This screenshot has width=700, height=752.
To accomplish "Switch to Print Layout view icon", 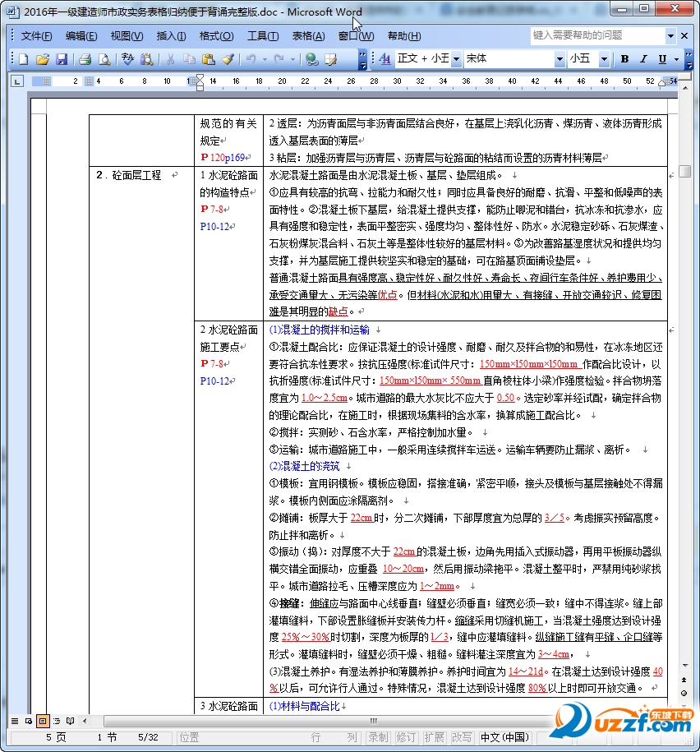I will pyautogui.click(x=43, y=720).
